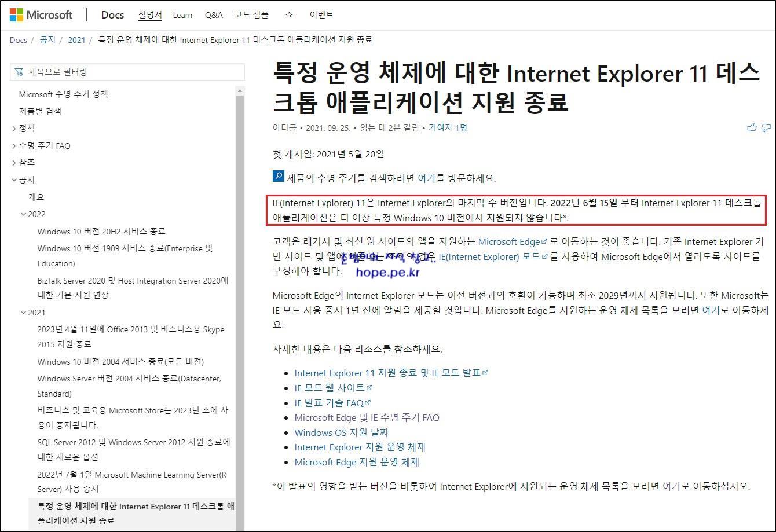Click the article date 2021. 09. 25.
This screenshot has width=776, height=532.
[x=328, y=128]
